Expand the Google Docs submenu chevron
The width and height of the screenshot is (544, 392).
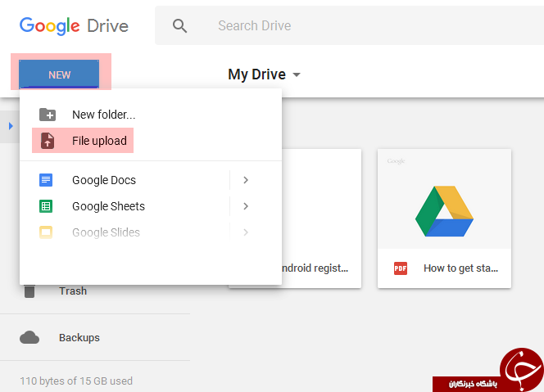pos(246,180)
